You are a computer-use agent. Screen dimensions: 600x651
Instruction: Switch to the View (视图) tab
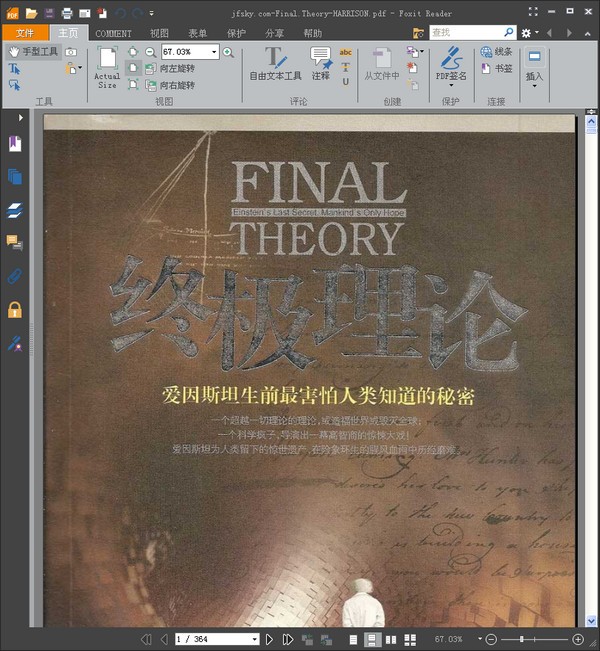159,33
